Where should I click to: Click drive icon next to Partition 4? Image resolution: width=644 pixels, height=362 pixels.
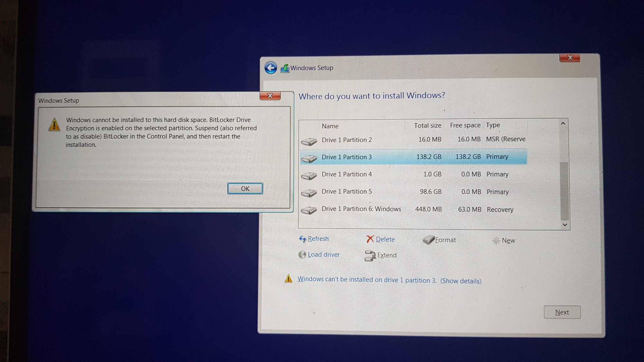(x=309, y=176)
